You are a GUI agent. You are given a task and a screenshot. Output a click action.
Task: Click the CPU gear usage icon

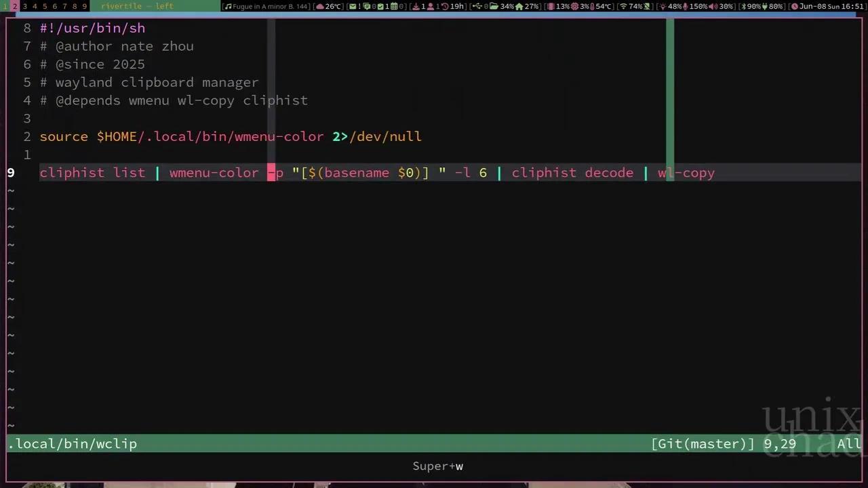pyautogui.click(x=574, y=6)
